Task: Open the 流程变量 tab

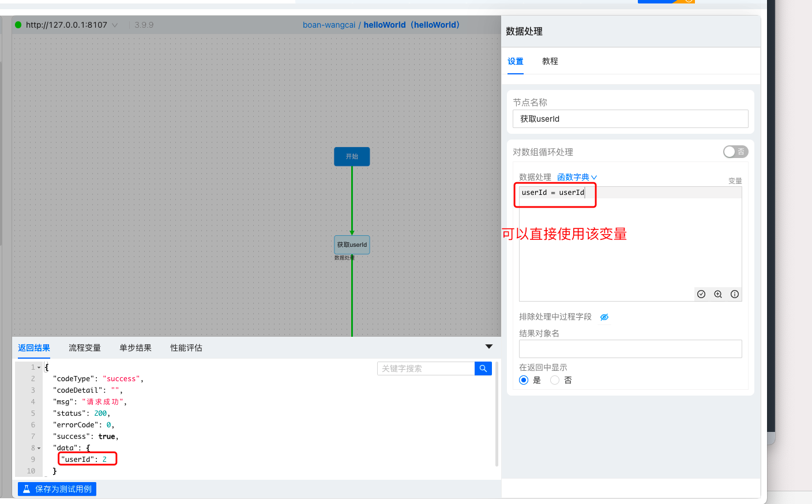Action: [x=85, y=348]
